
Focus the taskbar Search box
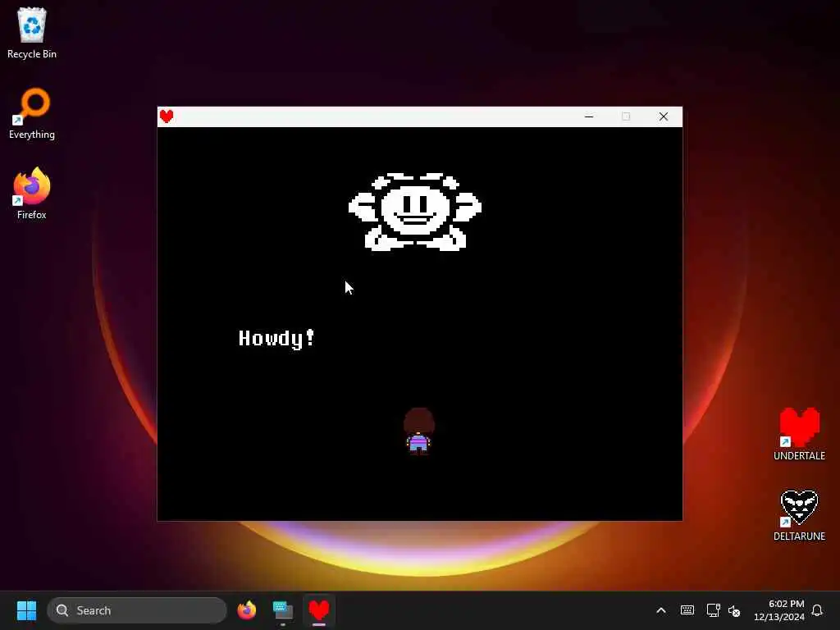(137, 610)
